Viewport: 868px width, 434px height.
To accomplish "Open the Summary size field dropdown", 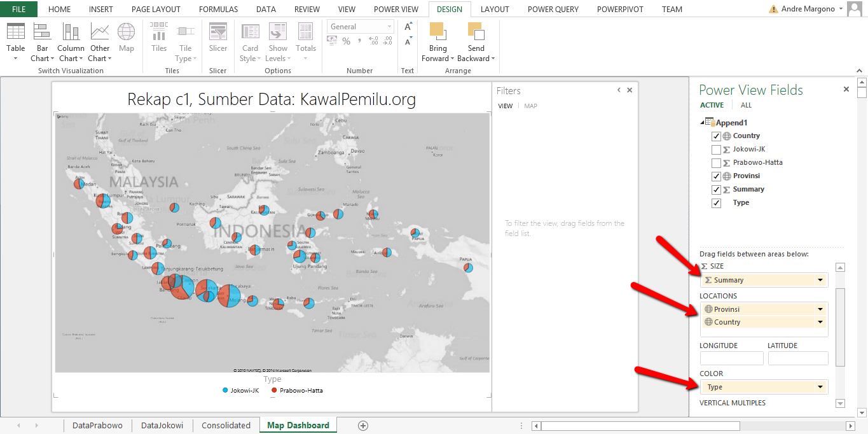I will pos(820,281).
